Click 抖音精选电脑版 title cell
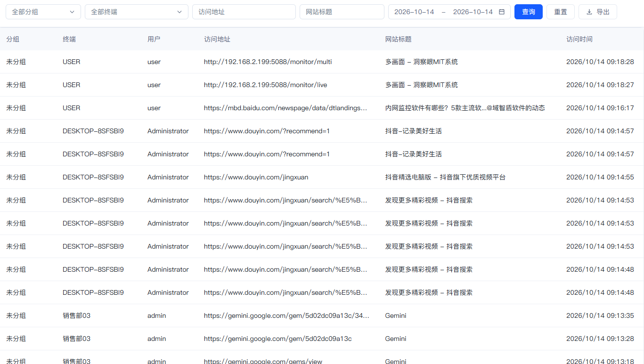This screenshot has width=644, height=364. (x=446, y=177)
